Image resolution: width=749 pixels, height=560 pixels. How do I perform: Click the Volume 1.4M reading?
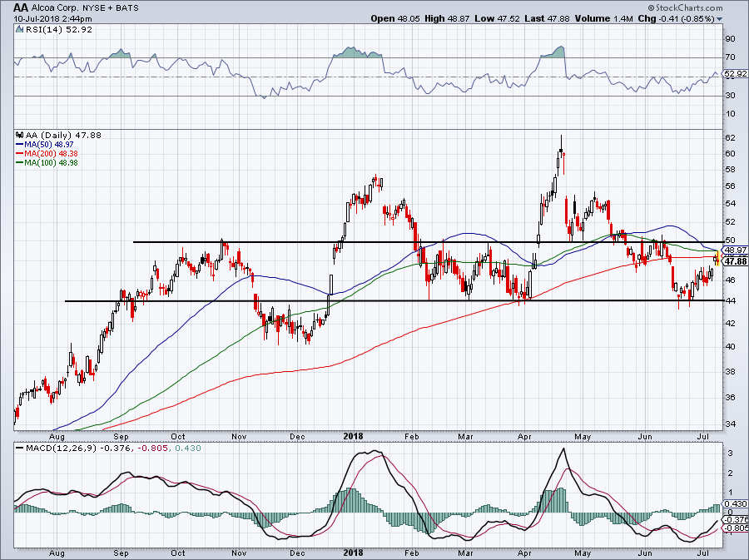point(604,18)
